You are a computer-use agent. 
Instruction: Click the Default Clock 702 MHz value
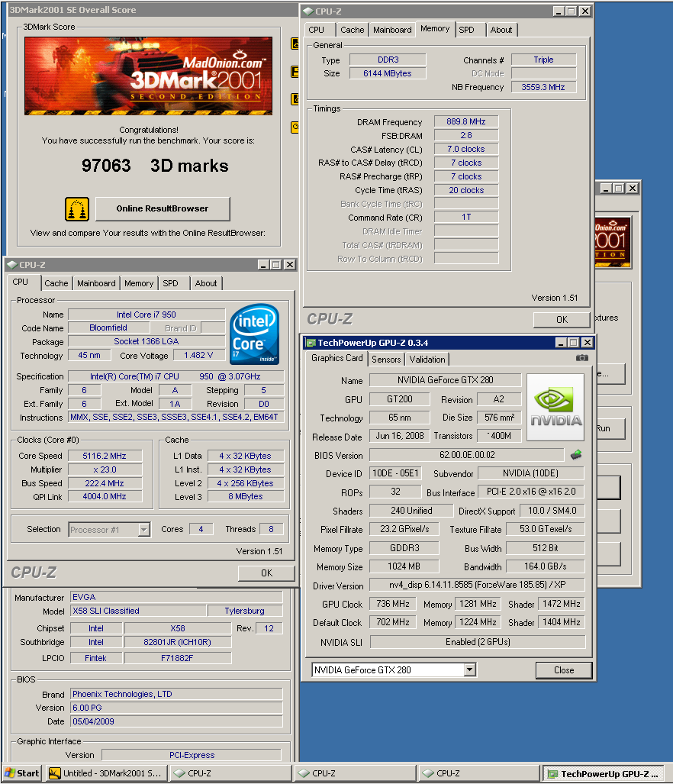[393, 622]
